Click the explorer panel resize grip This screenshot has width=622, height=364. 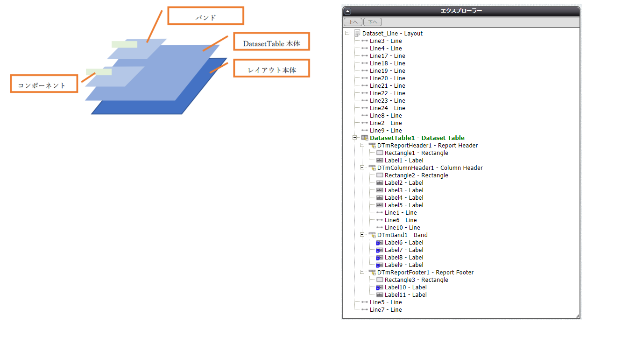pos(577,316)
